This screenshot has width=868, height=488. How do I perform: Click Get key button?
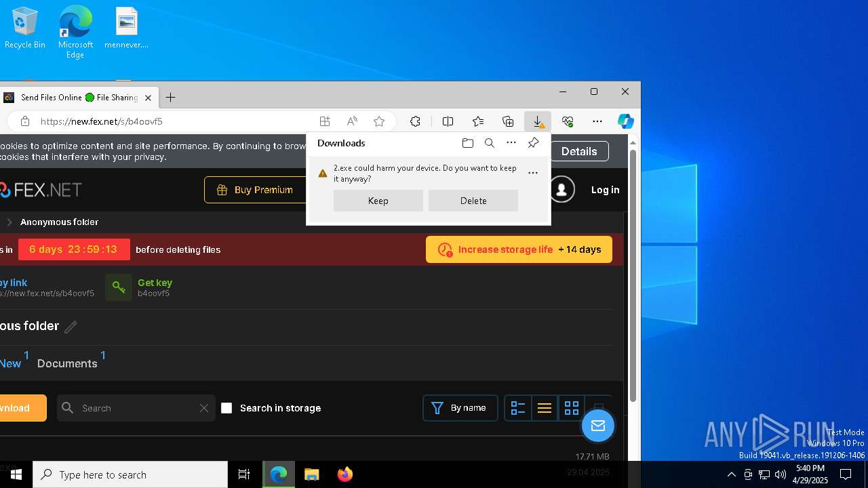[139, 287]
